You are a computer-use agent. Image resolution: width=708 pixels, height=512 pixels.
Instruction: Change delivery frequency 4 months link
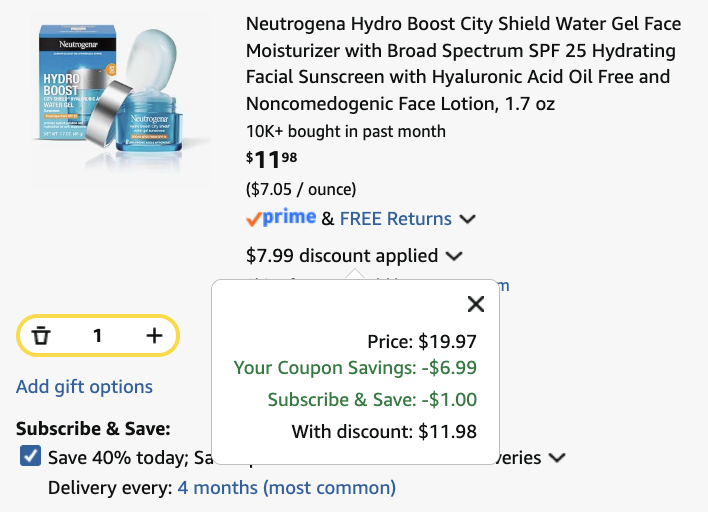287,488
